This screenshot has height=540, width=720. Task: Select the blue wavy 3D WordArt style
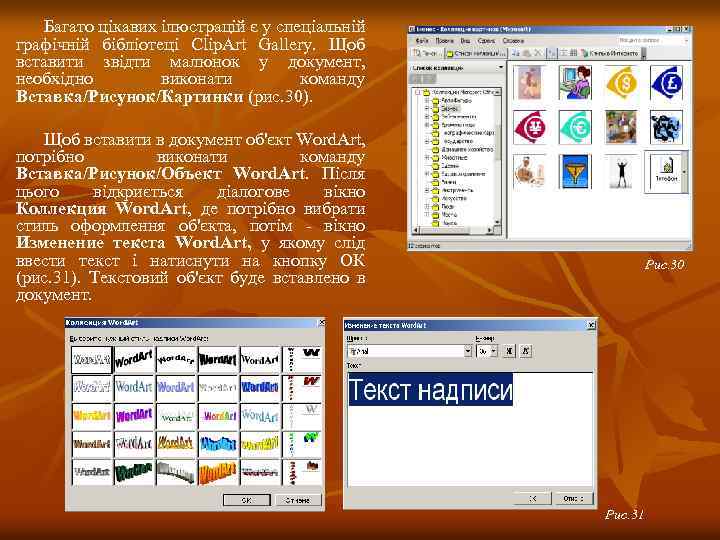coord(218,444)
